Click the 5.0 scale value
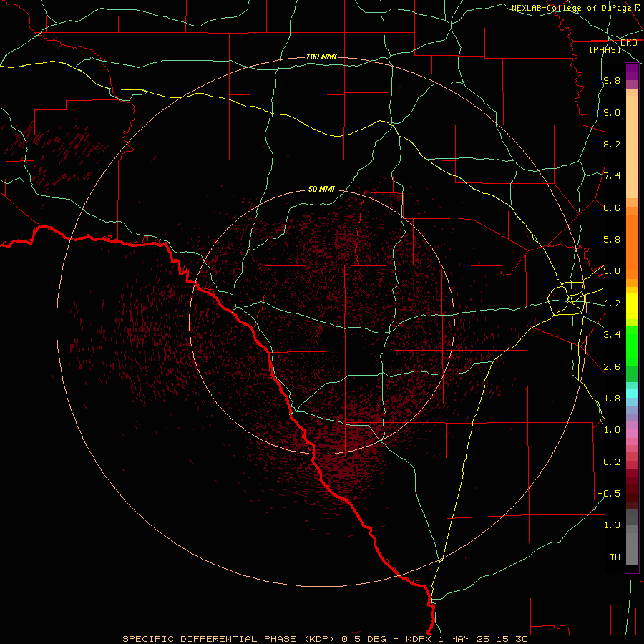Viewport: 644px width, 644px height. 612,271
